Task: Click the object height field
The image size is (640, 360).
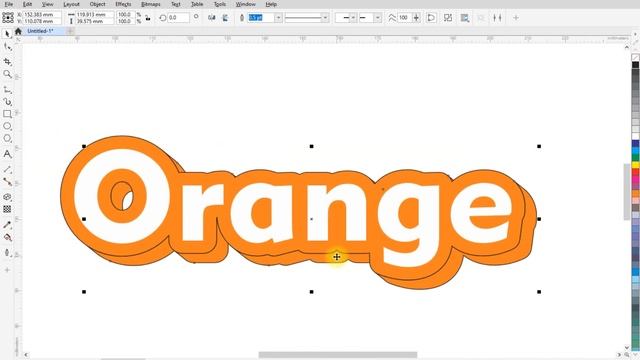Action: [x=95, y=21]
